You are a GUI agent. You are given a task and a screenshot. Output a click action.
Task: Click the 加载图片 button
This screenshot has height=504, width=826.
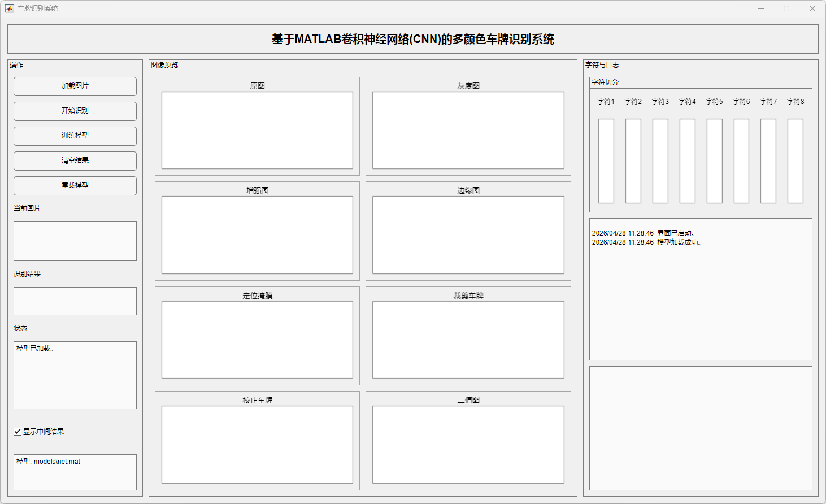(75, 86)
